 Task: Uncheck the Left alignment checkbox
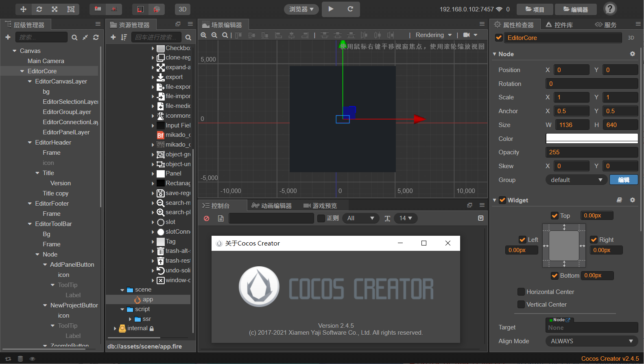pyautogui.click(x=522, y=240)
